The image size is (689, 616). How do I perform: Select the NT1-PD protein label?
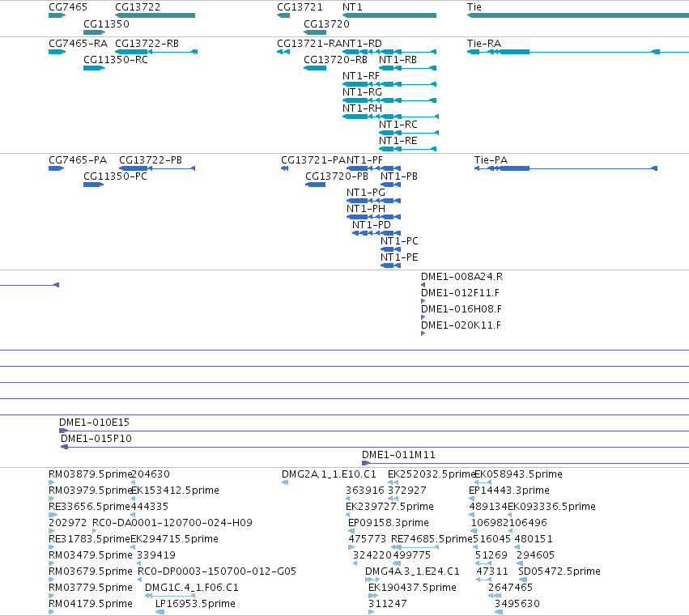coord(372,225)
